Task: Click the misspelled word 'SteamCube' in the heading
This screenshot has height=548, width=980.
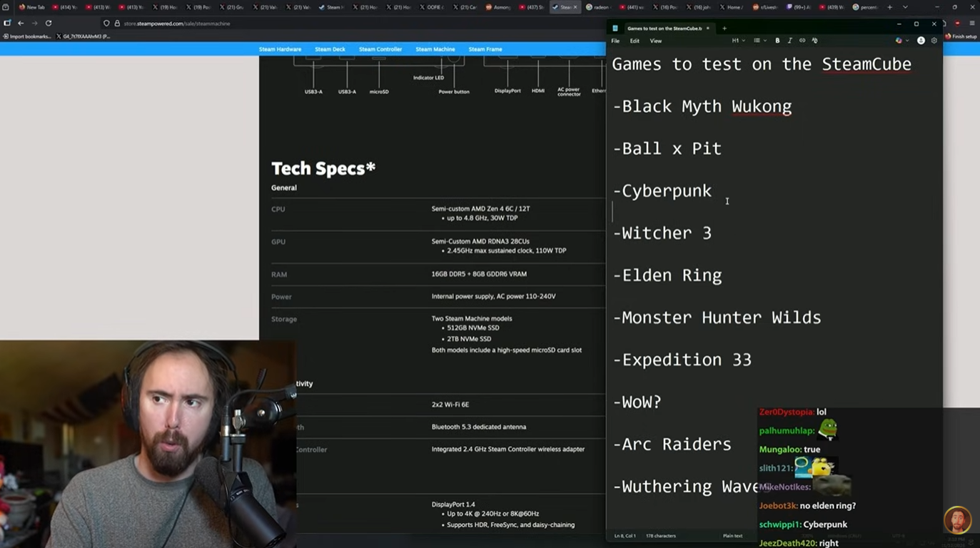Action: (867, 64)
